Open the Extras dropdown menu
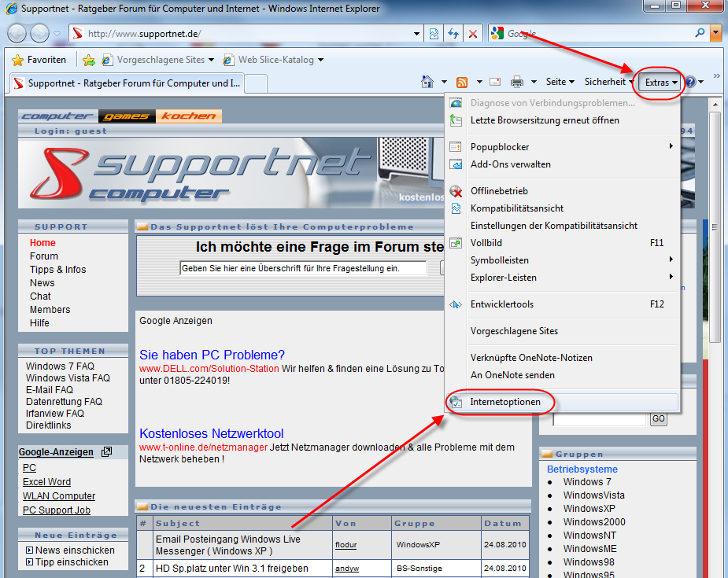 coord(660,83)
